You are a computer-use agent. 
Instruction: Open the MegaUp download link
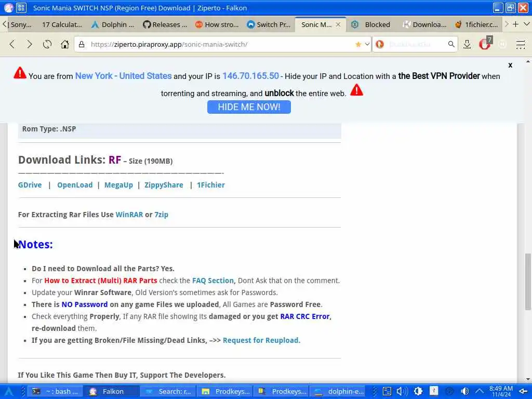tap(118, 185)
